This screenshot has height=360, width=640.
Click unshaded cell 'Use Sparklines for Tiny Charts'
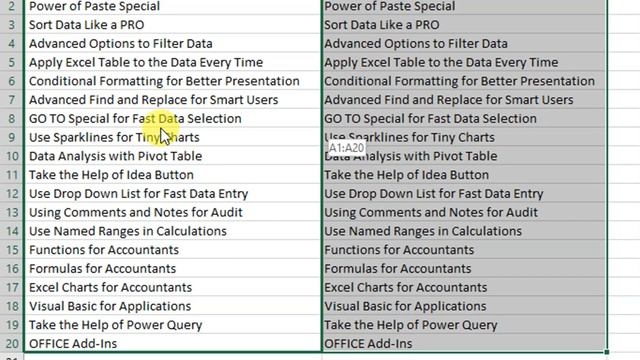click(x=173, y=138)
